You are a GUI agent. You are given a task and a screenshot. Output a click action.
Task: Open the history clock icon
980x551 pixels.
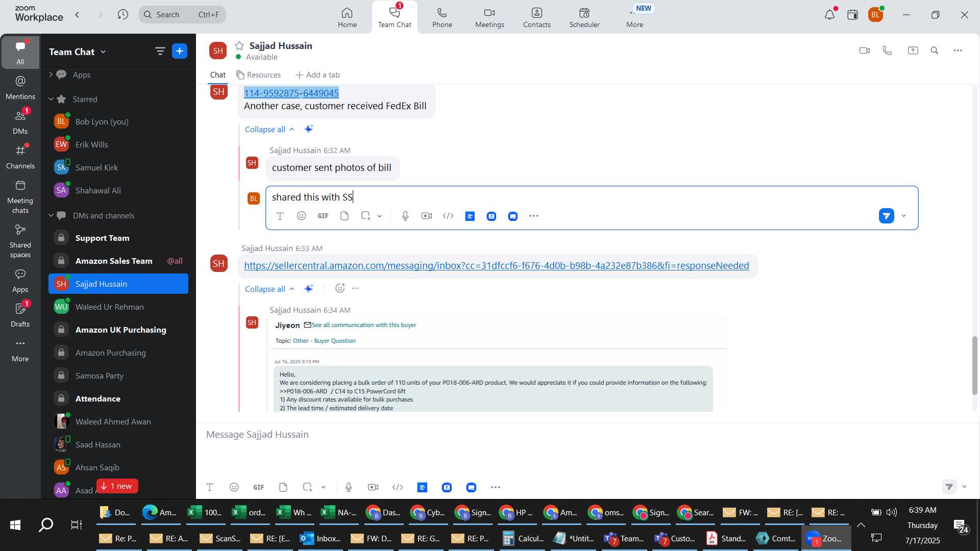click(x=123, y=14)
